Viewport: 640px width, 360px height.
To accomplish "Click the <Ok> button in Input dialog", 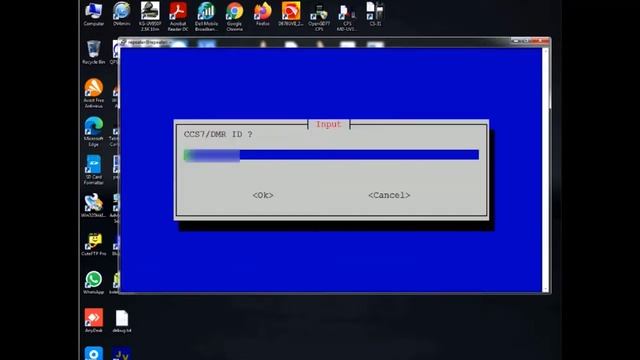I will click(x=263, y=196).
